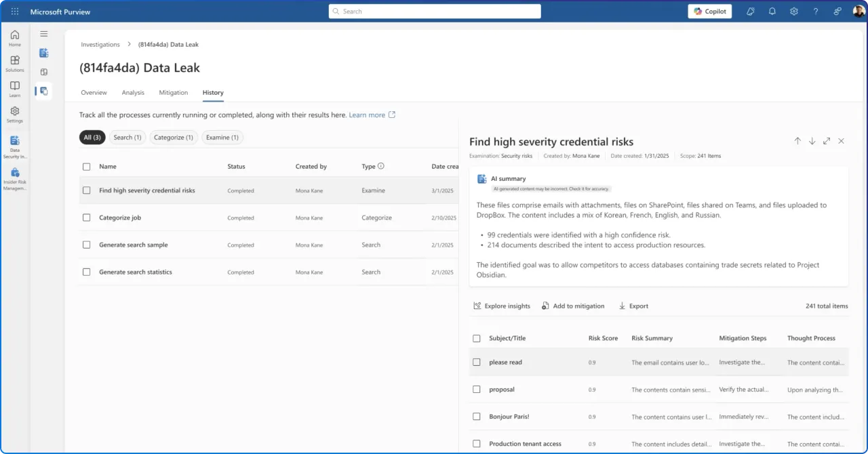
Task: Open the Generate search sample entry
Action: (134, 245)
